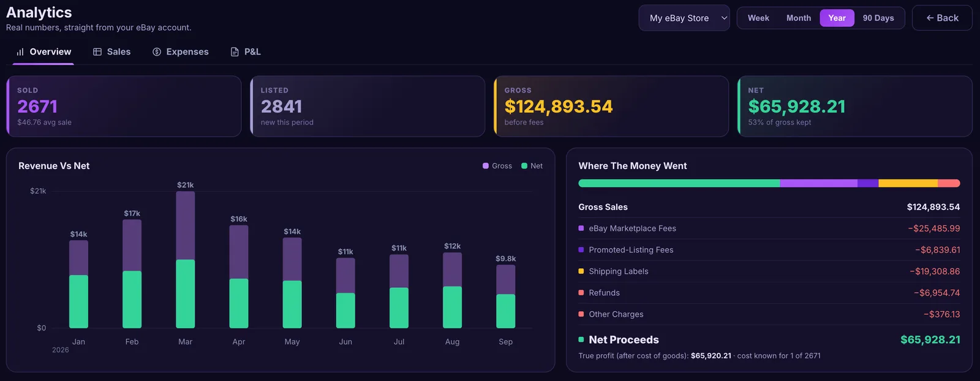Image resolution: width=980 pixels, height=381 pixels.
Task: Click the Net legend label
Action: pos(537,166)
